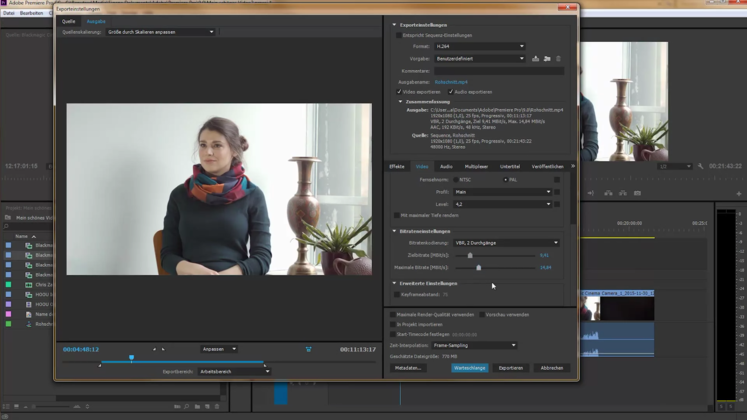747x420 pixels.
Task: Switch to the Audio tab
Action: (446, 166)
